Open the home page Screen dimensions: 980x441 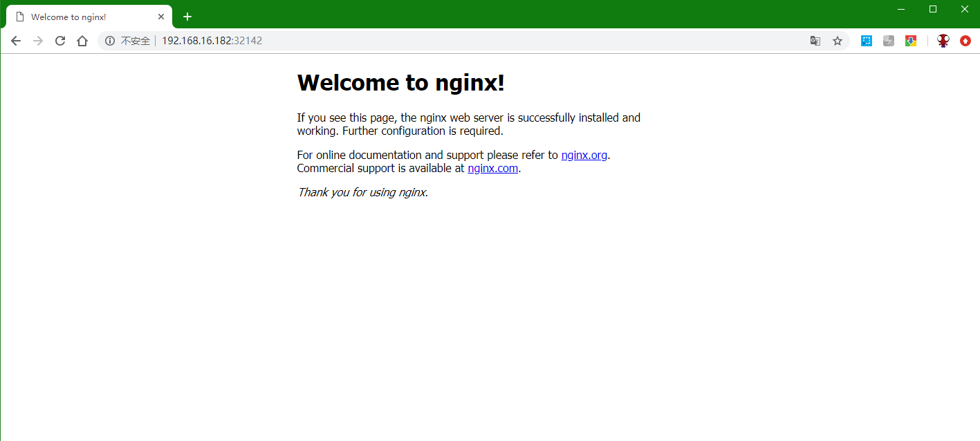pos(82,41)
